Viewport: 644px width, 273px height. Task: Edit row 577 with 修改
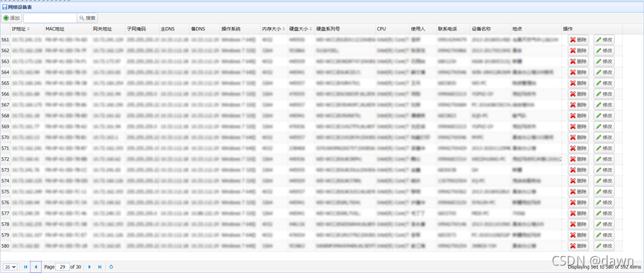pyautogui.click(x=604, y=213)
